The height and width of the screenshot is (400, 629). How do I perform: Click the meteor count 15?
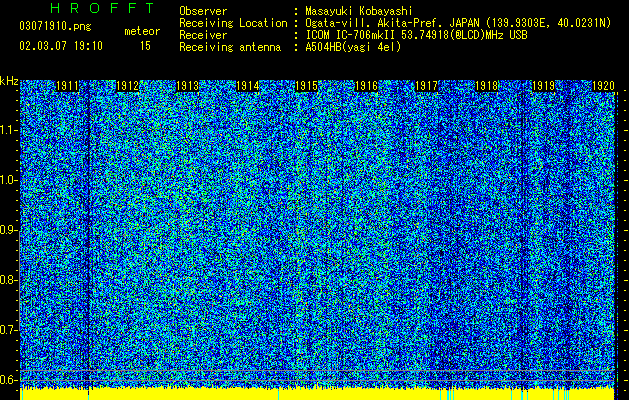[x=145, y=46]
